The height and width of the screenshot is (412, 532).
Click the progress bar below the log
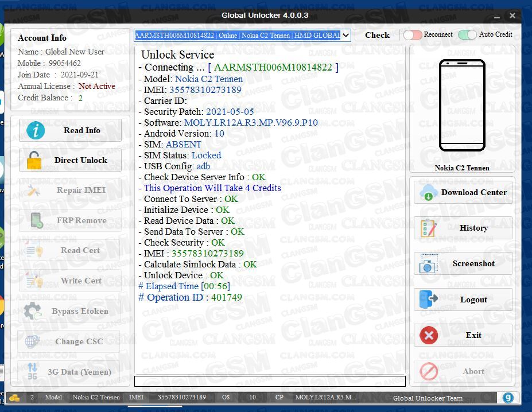270,381
